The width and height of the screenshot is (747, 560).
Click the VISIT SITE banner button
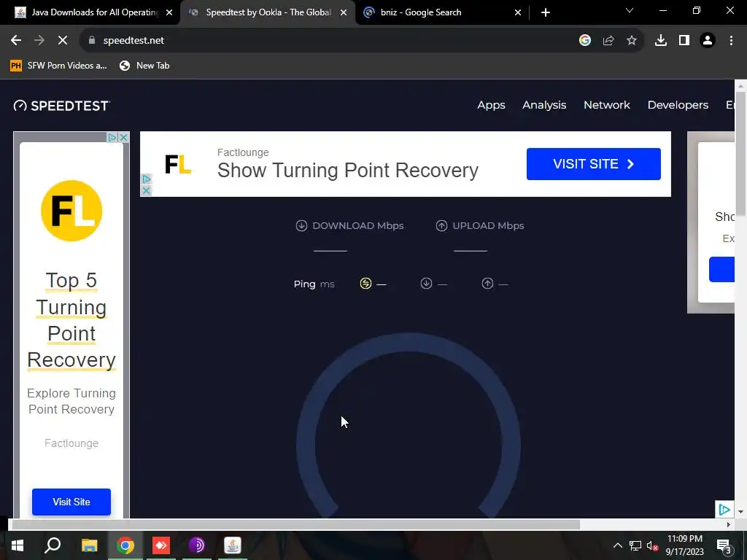pyautogui.click(x=594, y=164)
